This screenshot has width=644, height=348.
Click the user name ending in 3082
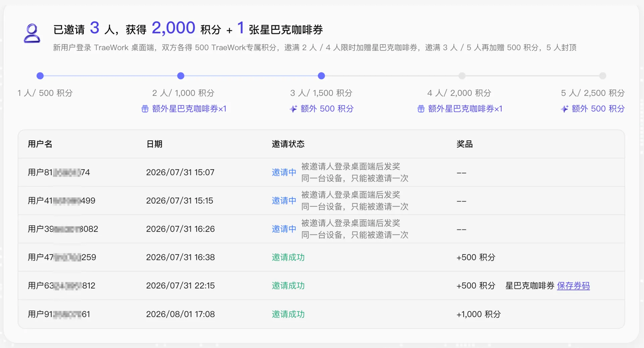point(63,229)
